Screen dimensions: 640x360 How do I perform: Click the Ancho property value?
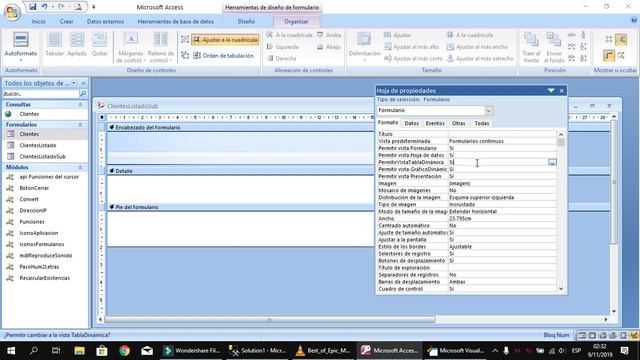pos(502,219)
